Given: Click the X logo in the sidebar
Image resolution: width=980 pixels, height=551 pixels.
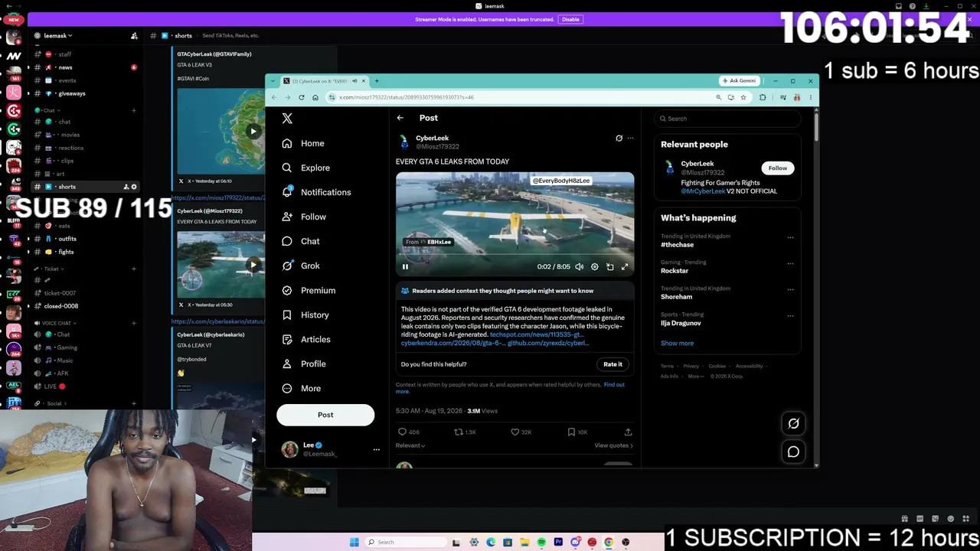Looking at the screenshot, I should click(x=287, y=119).
